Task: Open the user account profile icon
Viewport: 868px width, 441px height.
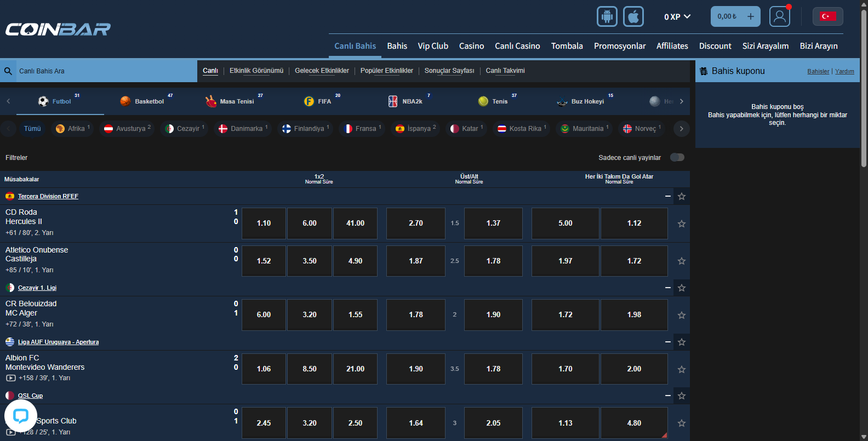Action: tap(779, 16)
